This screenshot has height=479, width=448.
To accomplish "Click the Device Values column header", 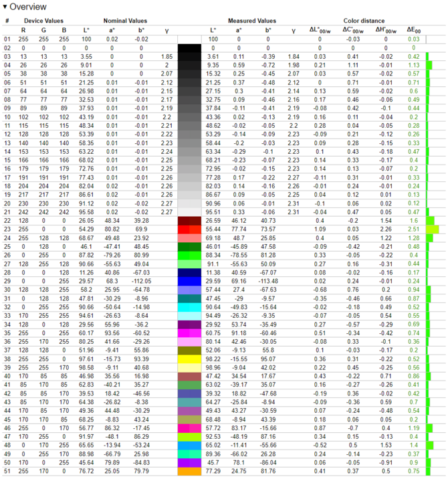I will [43, 21].
